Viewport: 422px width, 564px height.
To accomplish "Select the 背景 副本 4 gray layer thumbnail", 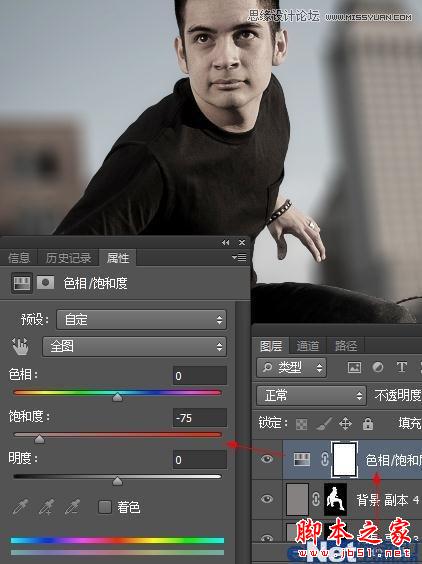I will coord(297,499).
